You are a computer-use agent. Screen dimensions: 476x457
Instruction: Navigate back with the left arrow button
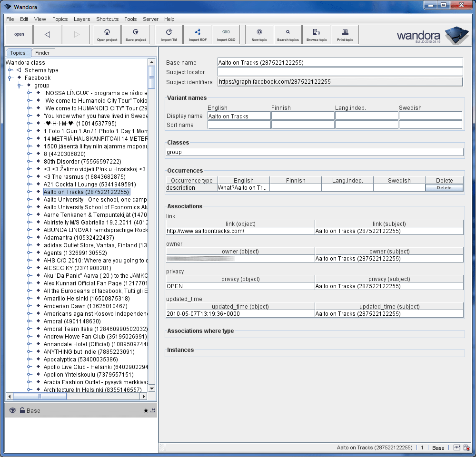coord(47,34)
